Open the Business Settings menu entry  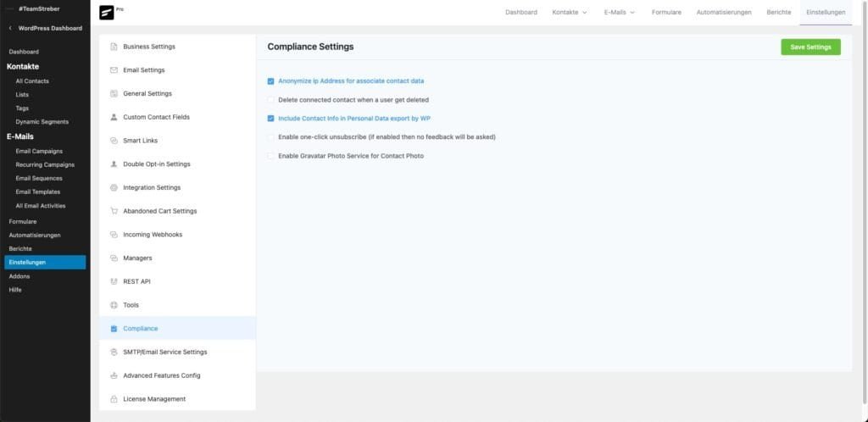click(x=177, y=47)
